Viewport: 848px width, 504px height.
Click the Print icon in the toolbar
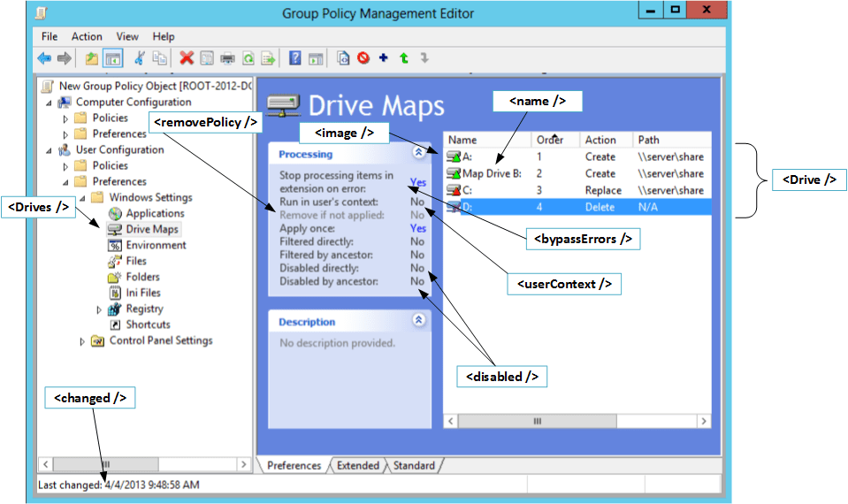point(227,57)
